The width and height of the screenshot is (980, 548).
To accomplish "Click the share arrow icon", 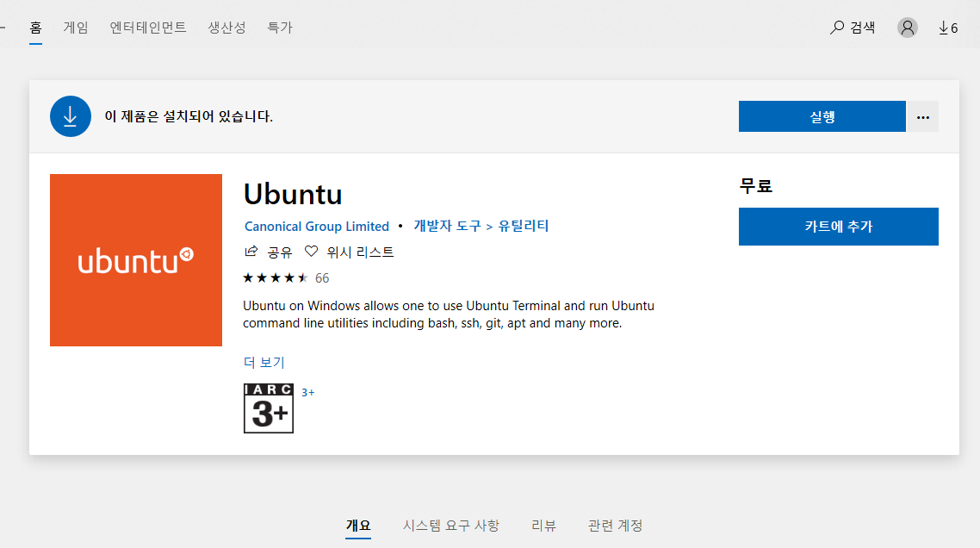I will click(251, 252).
